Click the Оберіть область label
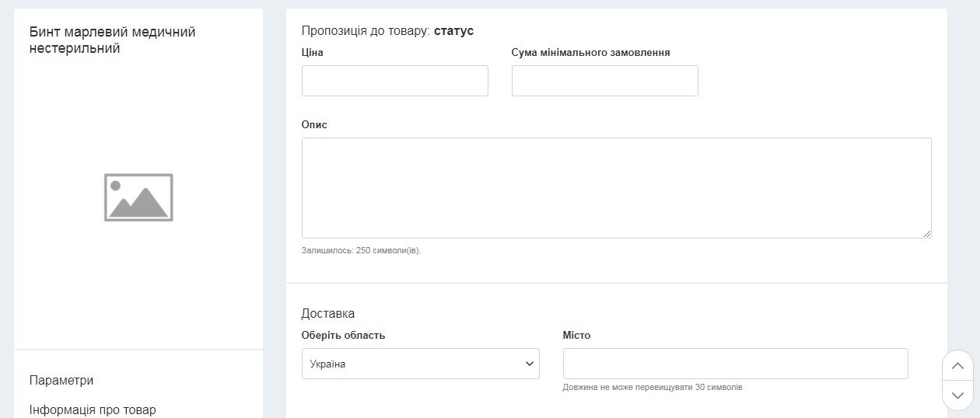Image resolution: width=980 pixels, height=418 pixels. (343, 336)
